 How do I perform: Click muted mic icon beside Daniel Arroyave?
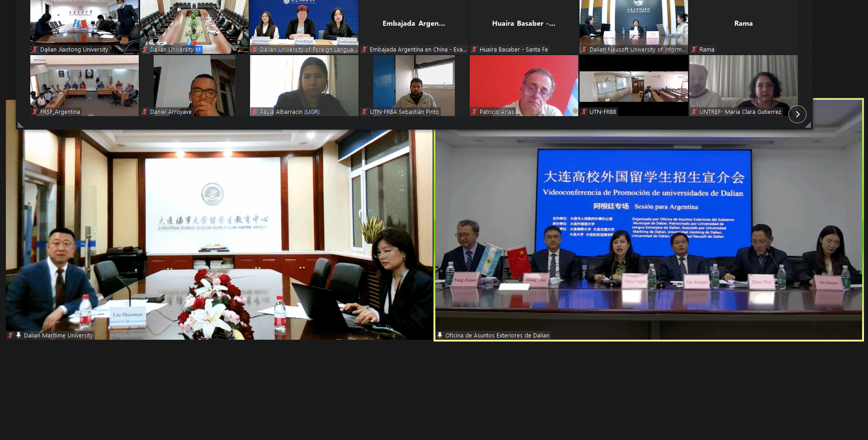point(145,112)
